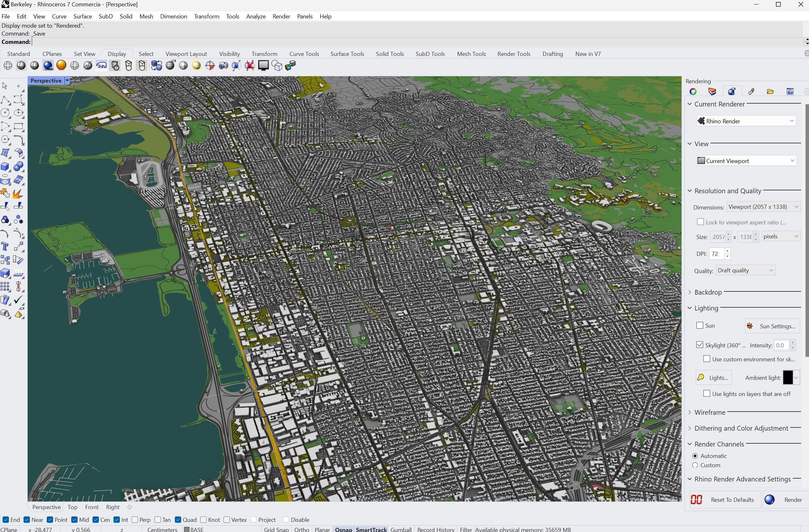Expand the Backdrop section

coord(690,292)
